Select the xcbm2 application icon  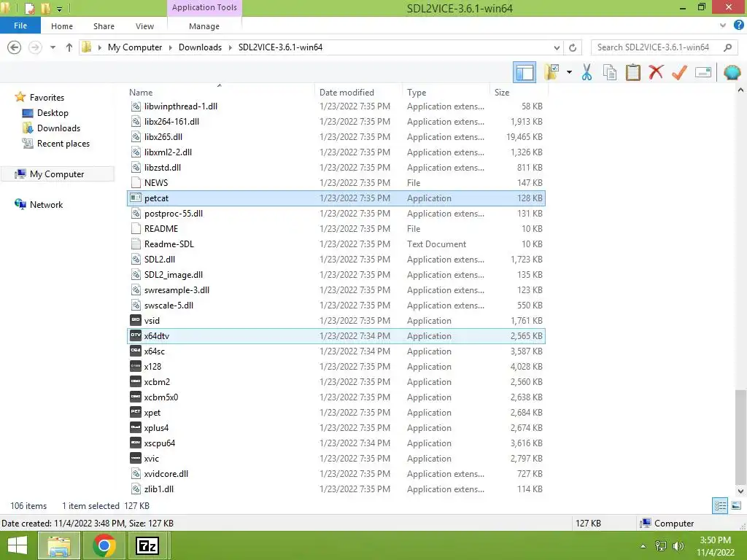click(x=136, y=381)
